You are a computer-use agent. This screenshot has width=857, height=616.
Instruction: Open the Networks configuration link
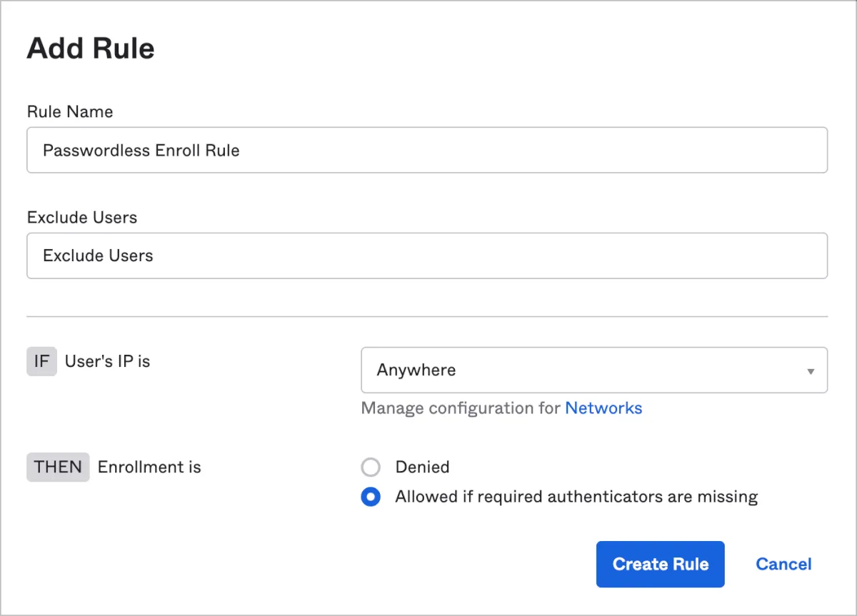coord(603,408)
